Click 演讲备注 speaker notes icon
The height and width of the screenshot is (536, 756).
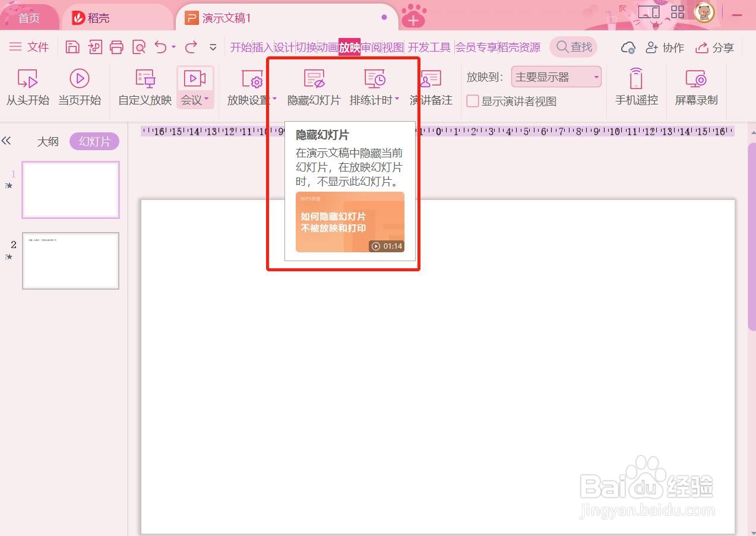pyautogui.click(x=431, y=79)
